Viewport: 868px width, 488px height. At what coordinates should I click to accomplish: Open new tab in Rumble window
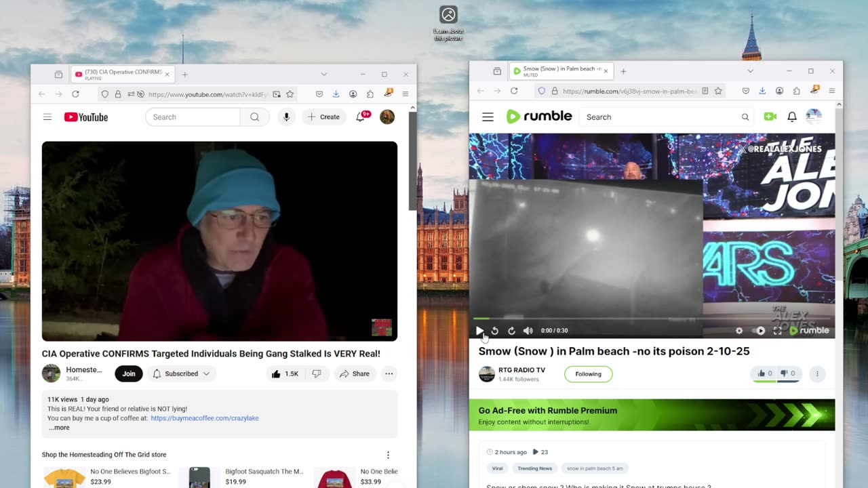coord(623,71)
